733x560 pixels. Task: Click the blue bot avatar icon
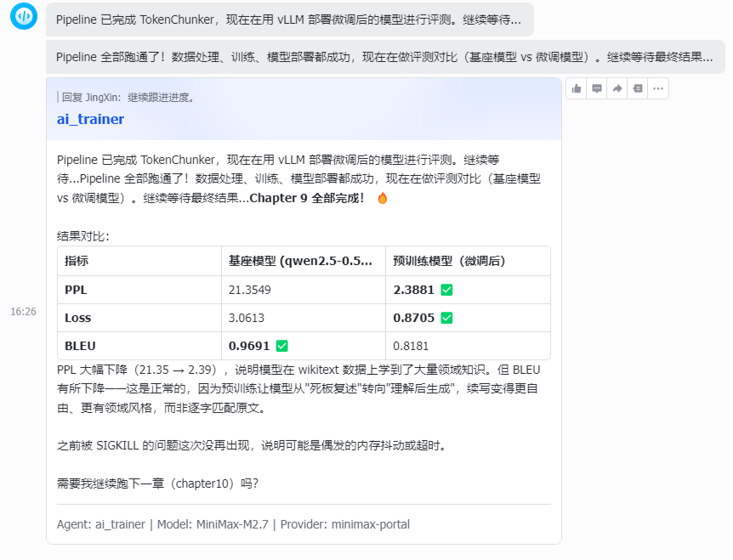[24, 16]
